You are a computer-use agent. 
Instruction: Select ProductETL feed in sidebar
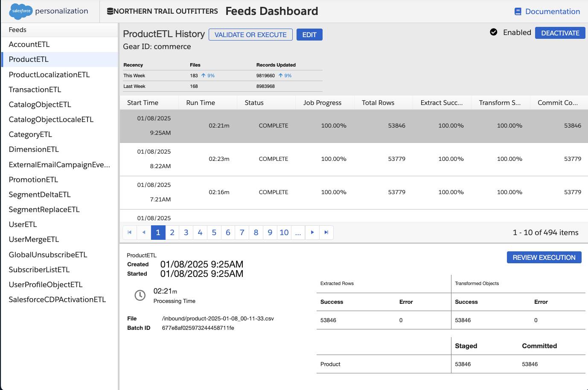click(x=60, y=59)
